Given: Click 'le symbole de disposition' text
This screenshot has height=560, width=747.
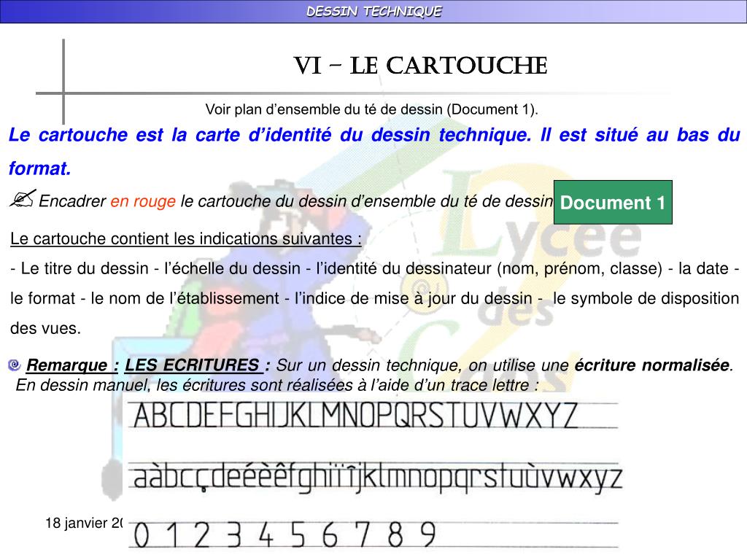Looking at the screenshot, I should (646, 298).
